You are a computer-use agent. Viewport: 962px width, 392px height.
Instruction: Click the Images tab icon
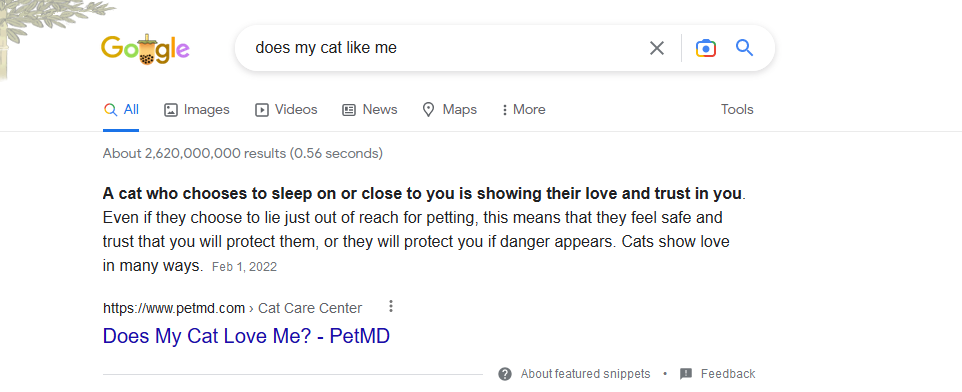pos(171,110)
